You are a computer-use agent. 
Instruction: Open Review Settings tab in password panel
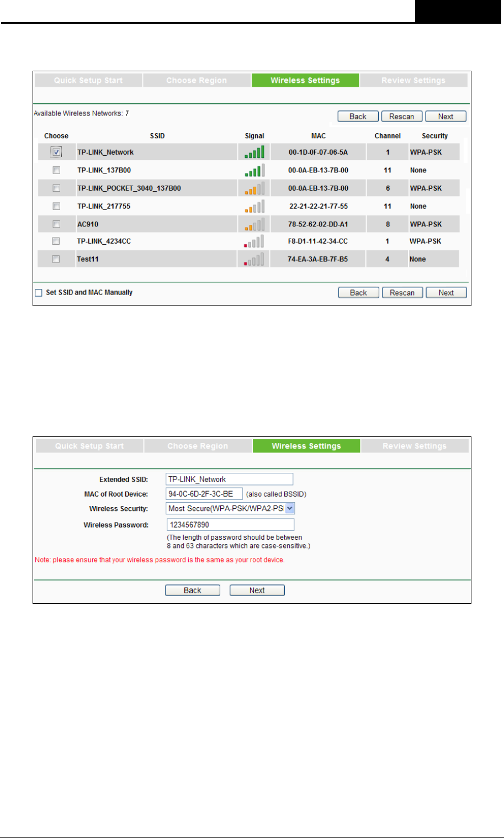pyautogui.click(x=415, y=446)
